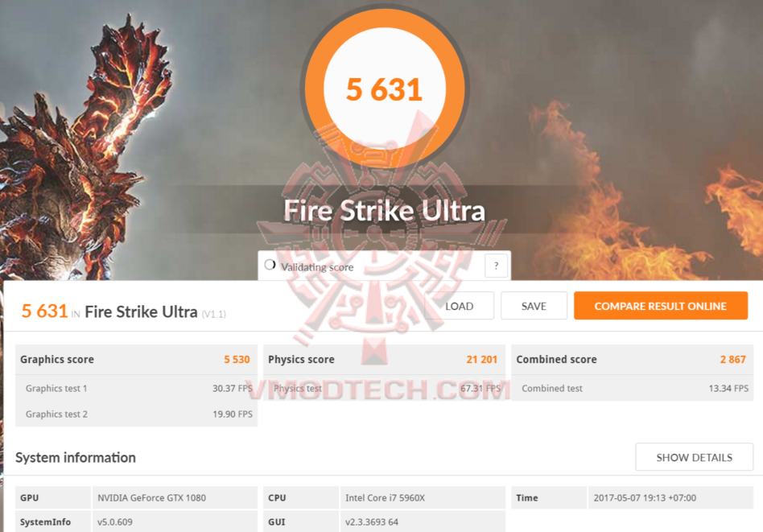Click the Combined test FPS row
Screen dimensions: 763x532
[632, 389]
